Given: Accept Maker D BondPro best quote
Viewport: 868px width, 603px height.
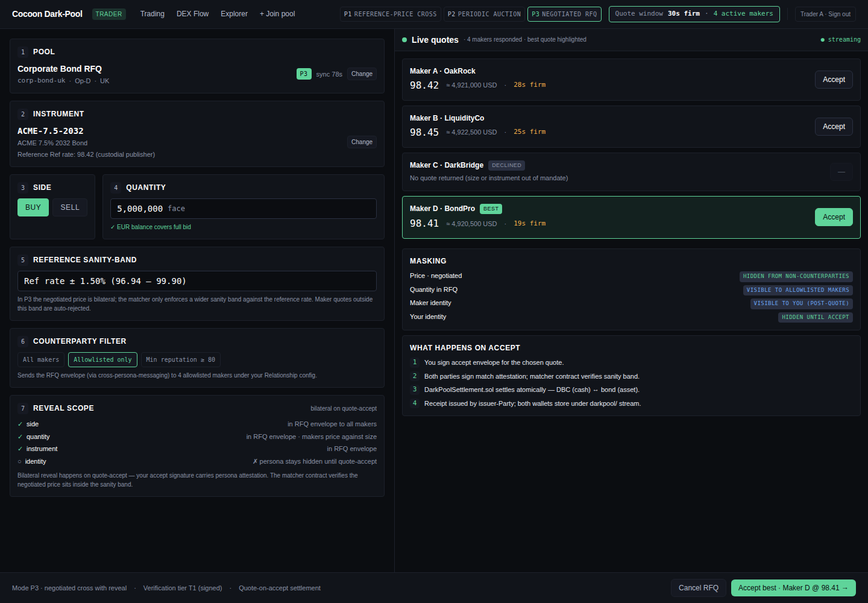Looking at the screenshot, I should coord(834,217).
